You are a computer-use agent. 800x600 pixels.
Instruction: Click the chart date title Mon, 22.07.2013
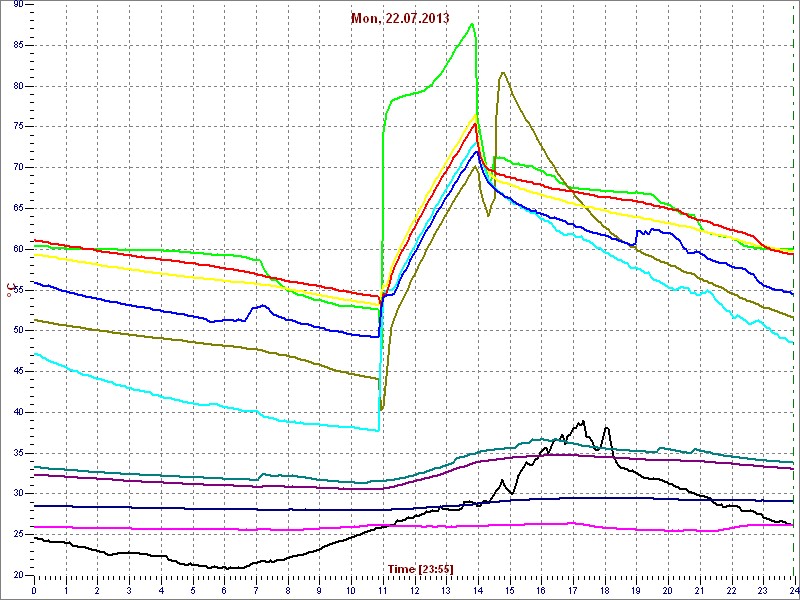tap(400, 18)
